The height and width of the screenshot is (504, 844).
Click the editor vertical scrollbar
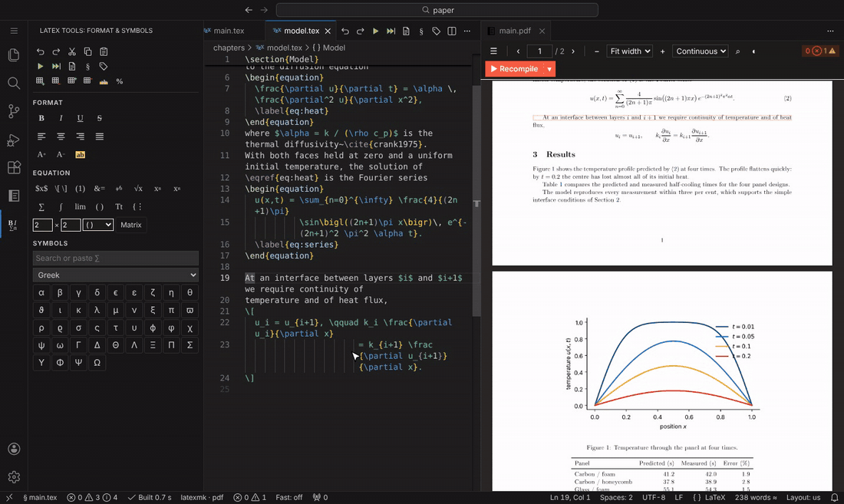(476, 200)
